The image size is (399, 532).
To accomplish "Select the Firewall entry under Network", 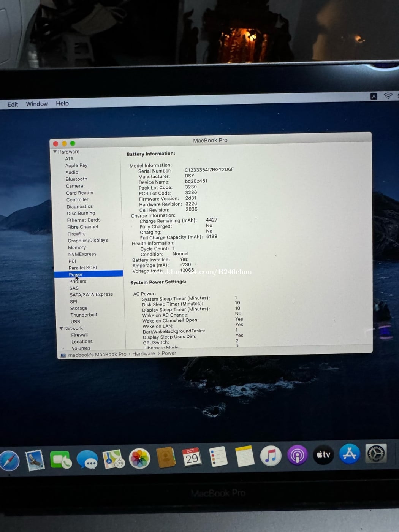I will (x=79, y=335).
